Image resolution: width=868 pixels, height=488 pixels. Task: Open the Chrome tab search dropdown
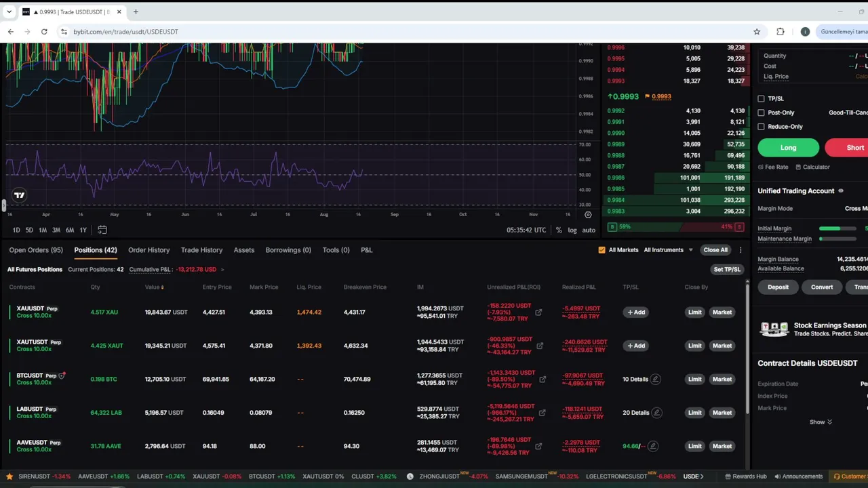pos(9,12)
